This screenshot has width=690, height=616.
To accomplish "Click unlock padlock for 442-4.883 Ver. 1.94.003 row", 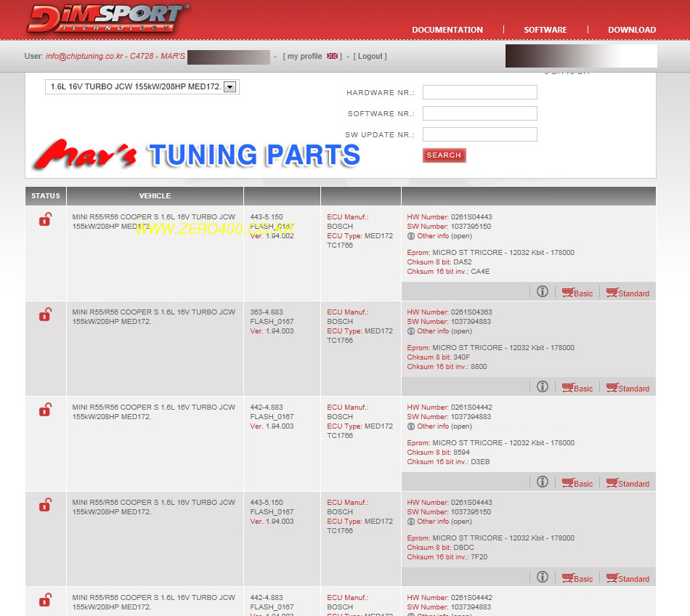I will coord(45,409).
